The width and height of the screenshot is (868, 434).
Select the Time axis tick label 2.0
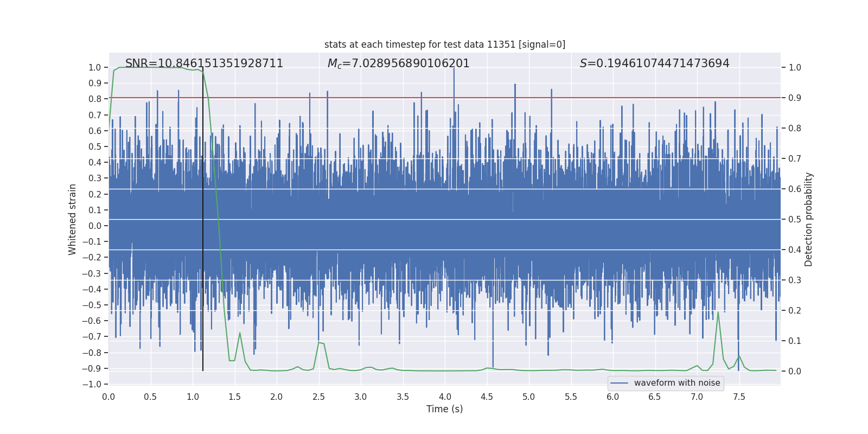tap(277, 397)
